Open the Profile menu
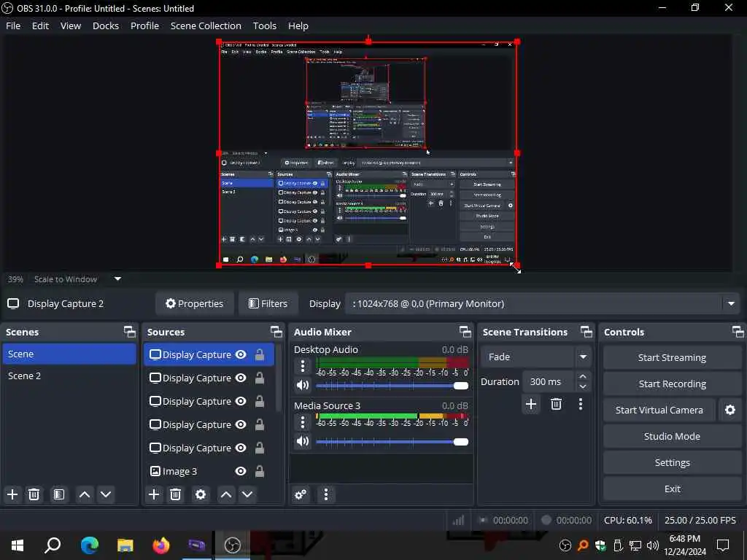The height and width of the screenshot is (560, 747). (x=145, y=26)
